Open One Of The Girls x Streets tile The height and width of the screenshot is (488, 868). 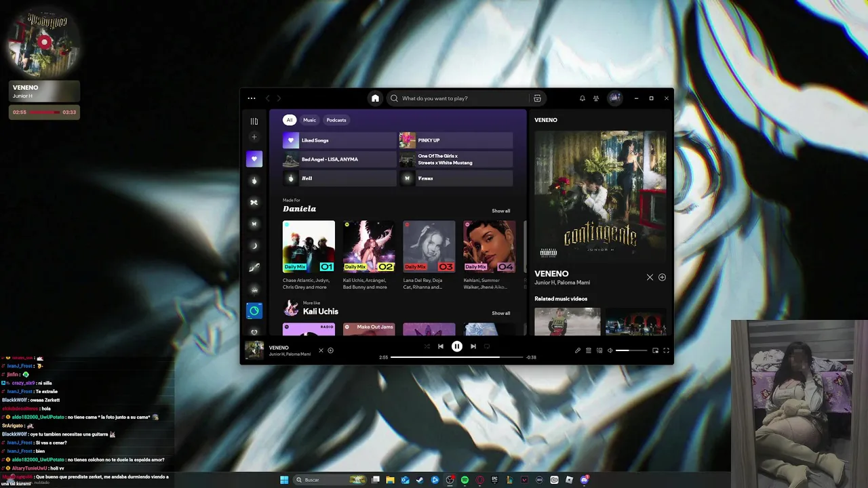456,159
